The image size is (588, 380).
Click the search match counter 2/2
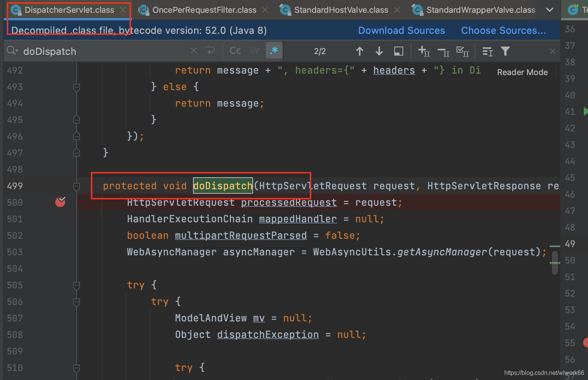pos(320,51)
